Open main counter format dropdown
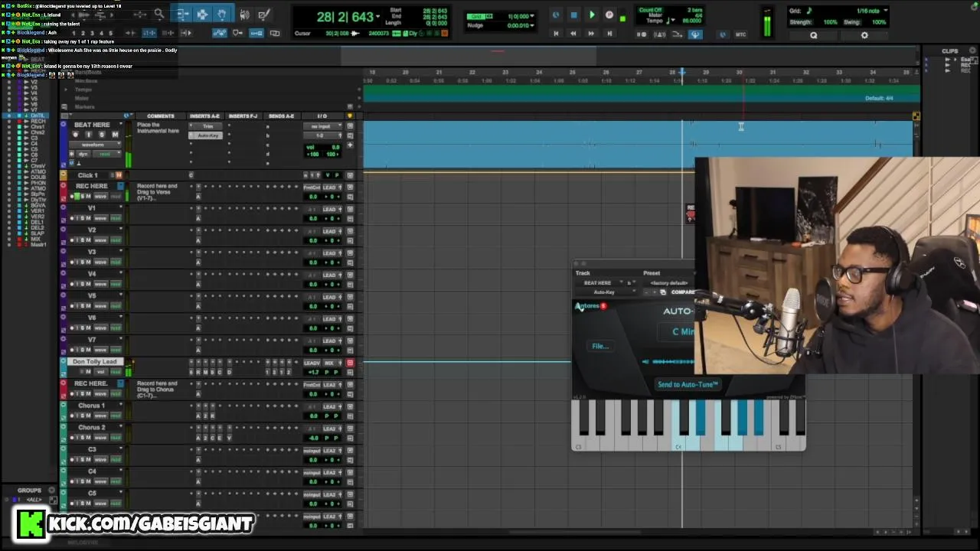 379,16
